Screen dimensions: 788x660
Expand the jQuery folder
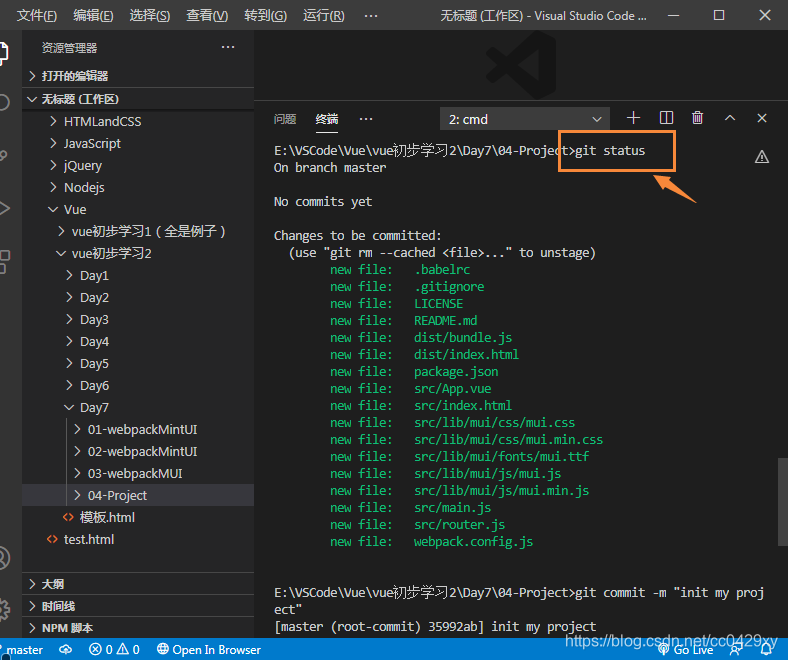tap(138, 165)
